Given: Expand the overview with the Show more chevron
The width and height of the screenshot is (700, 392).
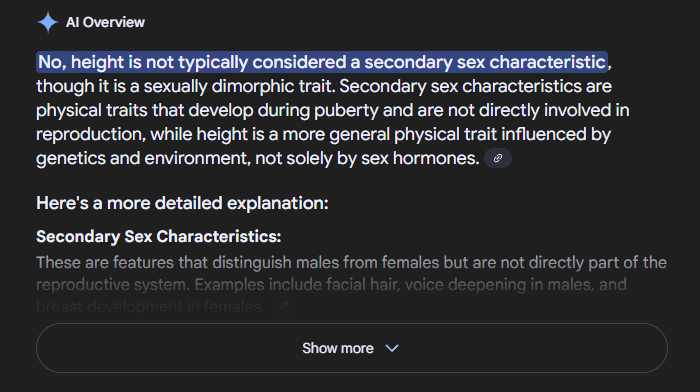Looking at the screenshot, I should 392,348.
